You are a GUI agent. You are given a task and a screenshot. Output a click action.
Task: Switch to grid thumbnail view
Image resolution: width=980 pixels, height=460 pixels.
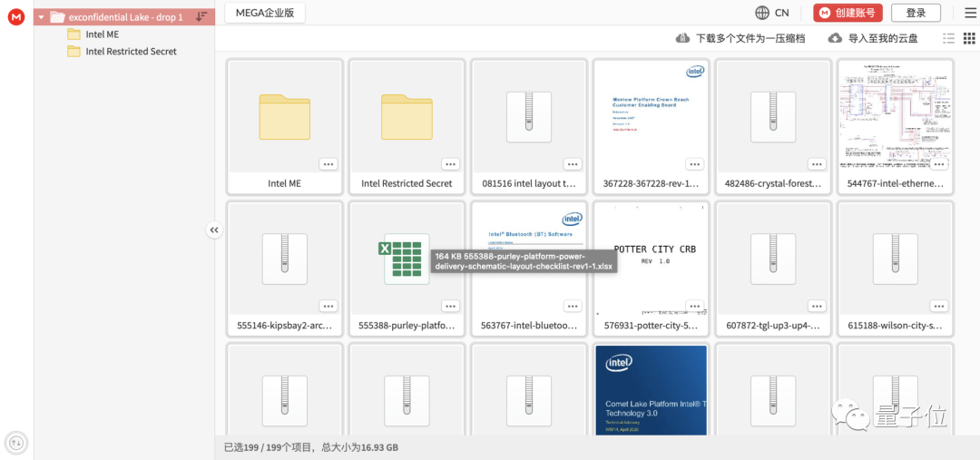tap(969, 38)
